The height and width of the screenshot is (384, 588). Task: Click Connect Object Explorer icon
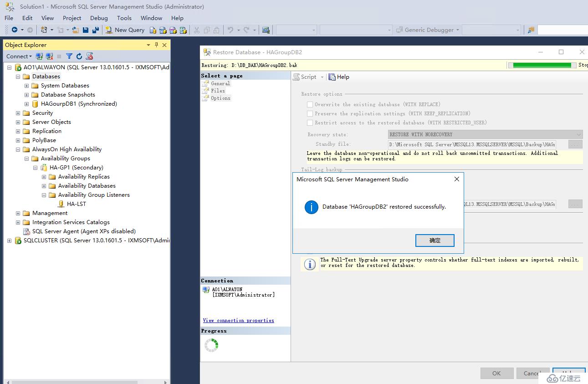tap(39, 56)
